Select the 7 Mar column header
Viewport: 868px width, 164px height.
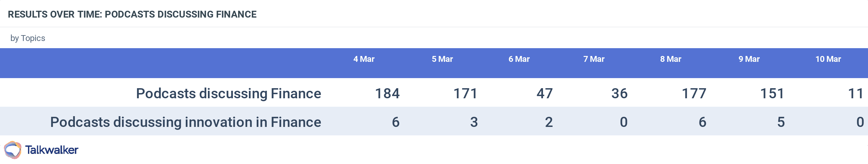pyautogui.click(x=594, y=59)
